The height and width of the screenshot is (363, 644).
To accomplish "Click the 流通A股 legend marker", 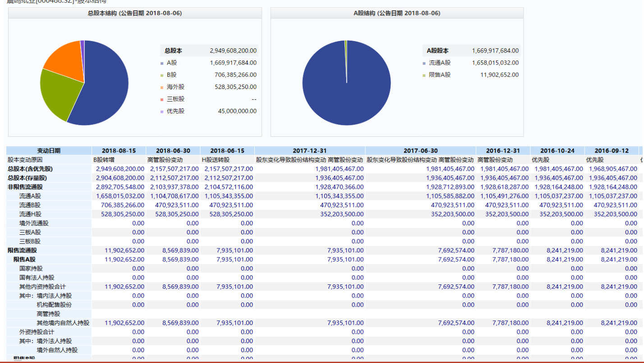I will tap(424, 63).
